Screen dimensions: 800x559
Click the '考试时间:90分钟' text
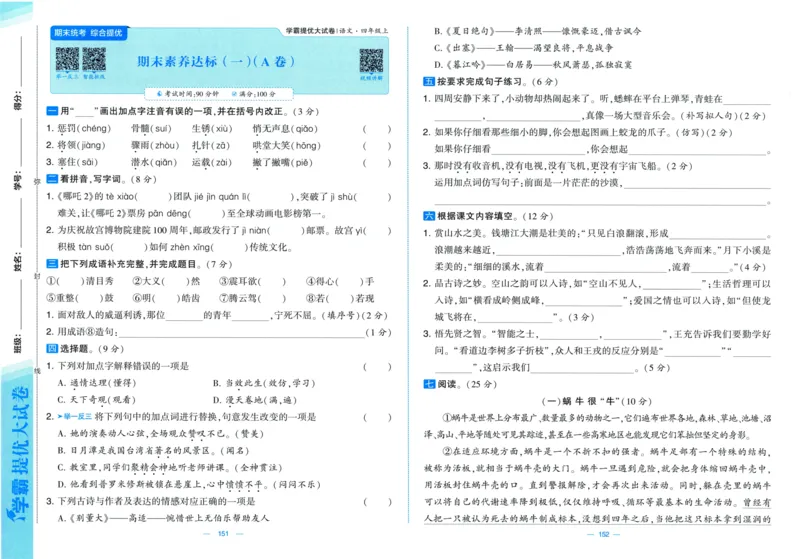tap(191, 94)
